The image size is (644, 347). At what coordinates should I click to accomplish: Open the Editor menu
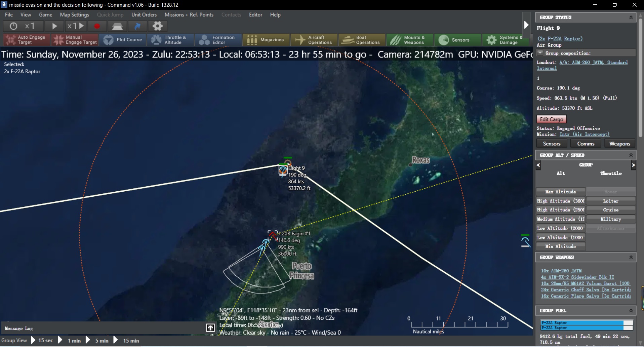[x=255, y=15]
